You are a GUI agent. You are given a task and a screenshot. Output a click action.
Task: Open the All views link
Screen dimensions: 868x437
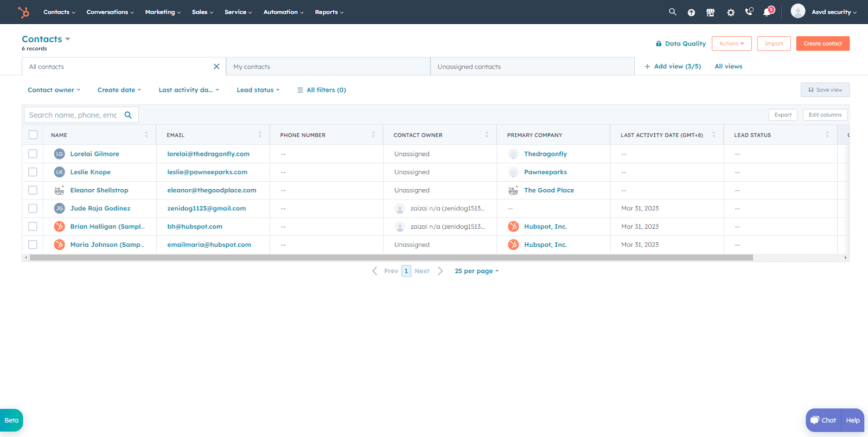[x=729, y=66]
